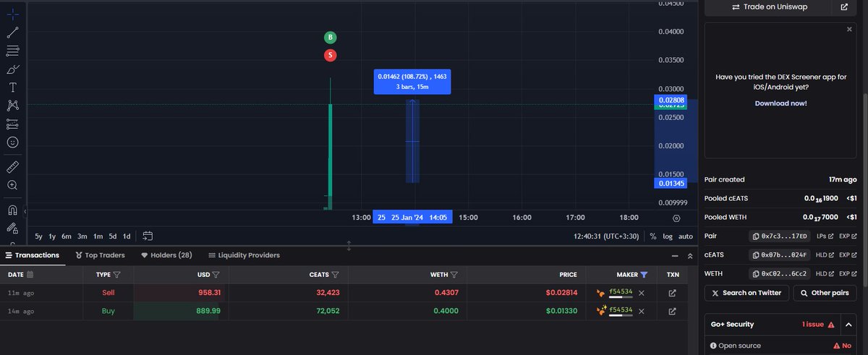
Task: Open Sell transaction in block explorer
Action: point(672,293)
